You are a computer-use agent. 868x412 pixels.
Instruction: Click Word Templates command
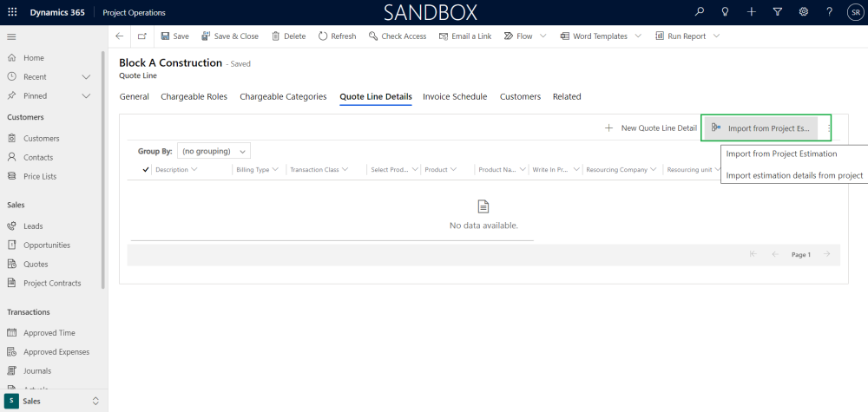click(x=594, y=36)
